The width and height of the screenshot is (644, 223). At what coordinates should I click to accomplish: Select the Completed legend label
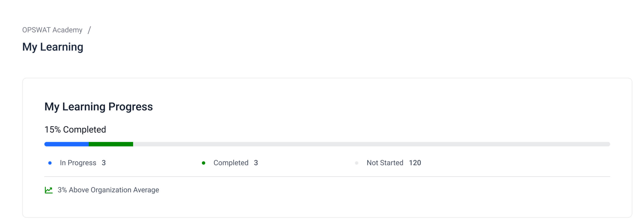tap(231, 163)
